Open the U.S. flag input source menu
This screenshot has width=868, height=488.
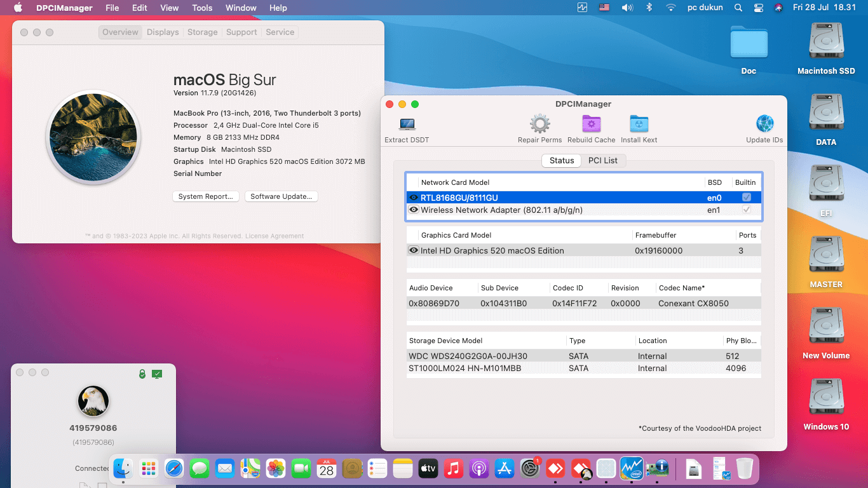(605, 8)
